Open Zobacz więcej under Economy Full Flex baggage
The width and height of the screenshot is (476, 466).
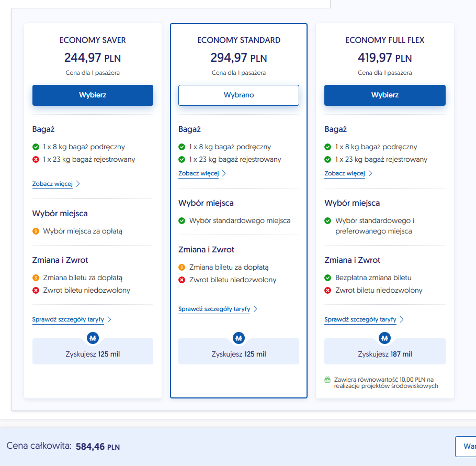coord(345,173)
